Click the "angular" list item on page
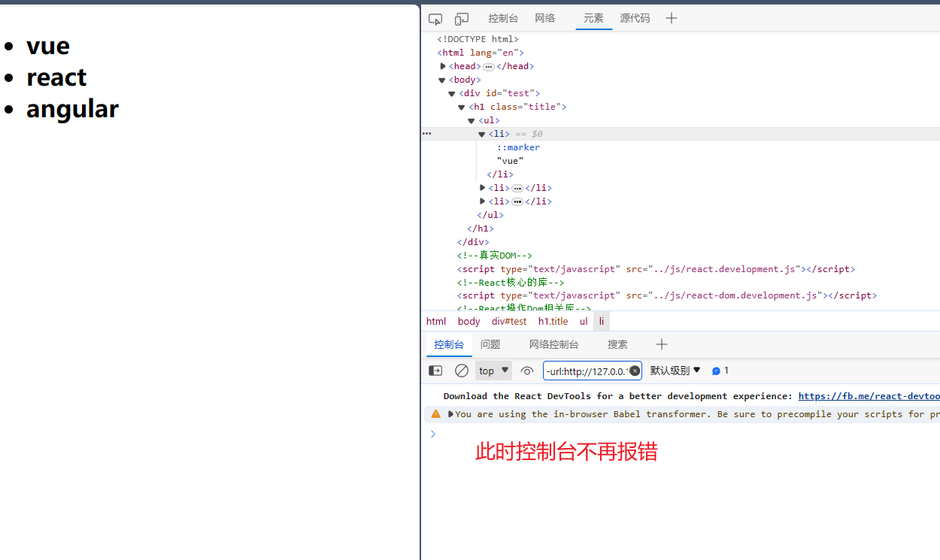Screen dimensions: 940x560 pyautogui.click(x=72, y=109)
